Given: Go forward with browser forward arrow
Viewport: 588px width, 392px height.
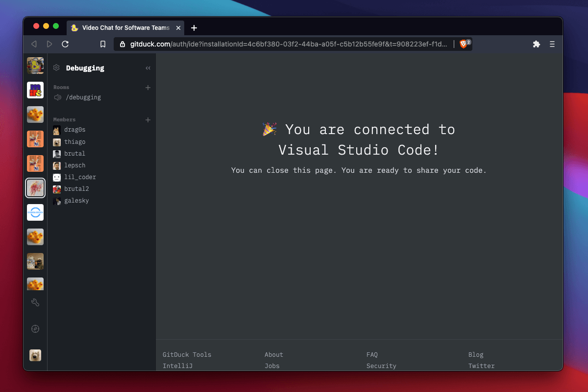Looking at the screenshot, I should pyautogui.click(x=49, y=44).
